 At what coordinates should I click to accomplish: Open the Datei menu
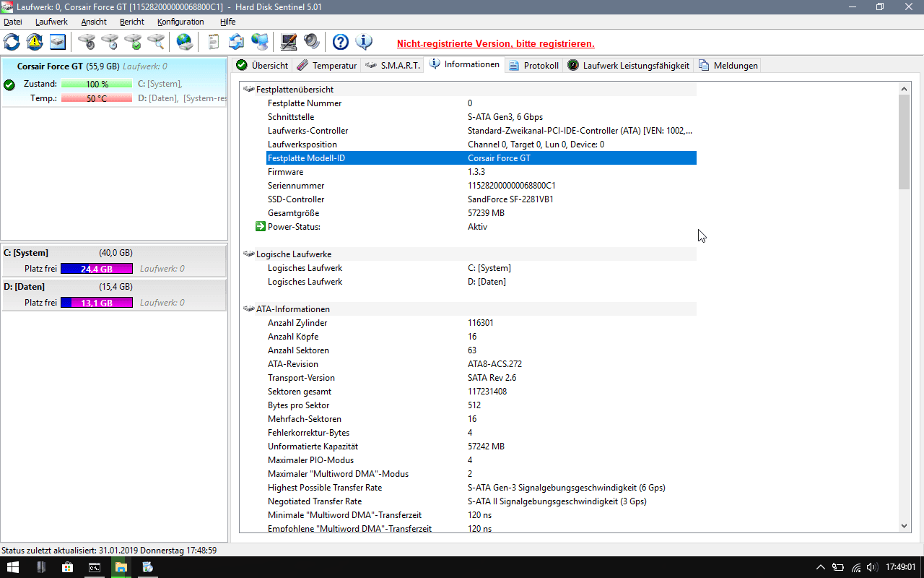click(x=13, y=22)
